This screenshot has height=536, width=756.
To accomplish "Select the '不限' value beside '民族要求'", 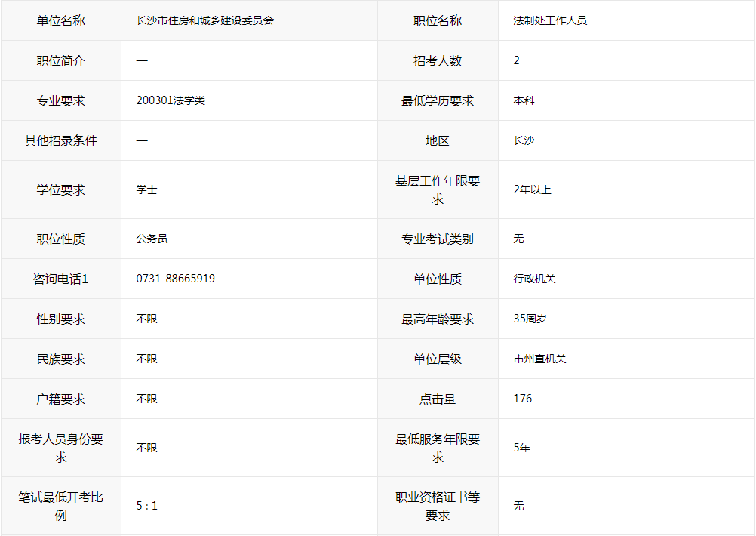I will (146, 359).
